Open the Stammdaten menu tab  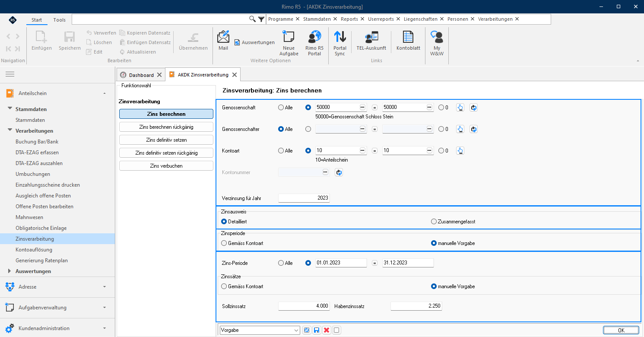[317, 19]
